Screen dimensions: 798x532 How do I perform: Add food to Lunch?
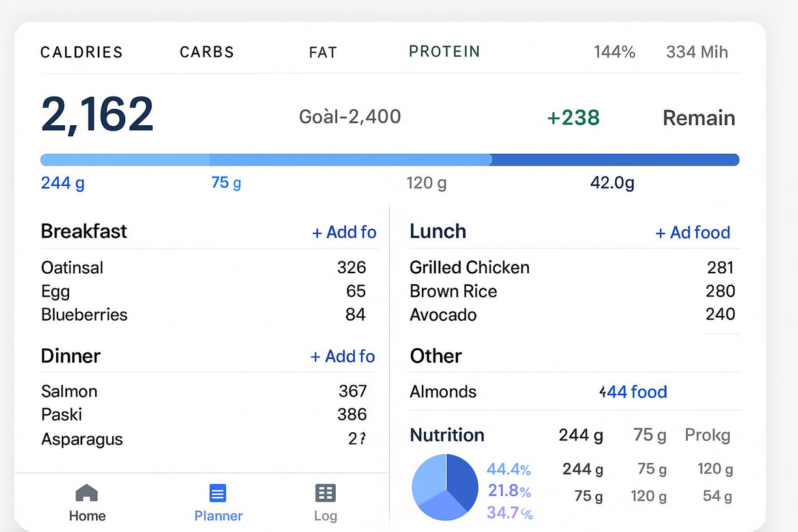click(692, 233)
